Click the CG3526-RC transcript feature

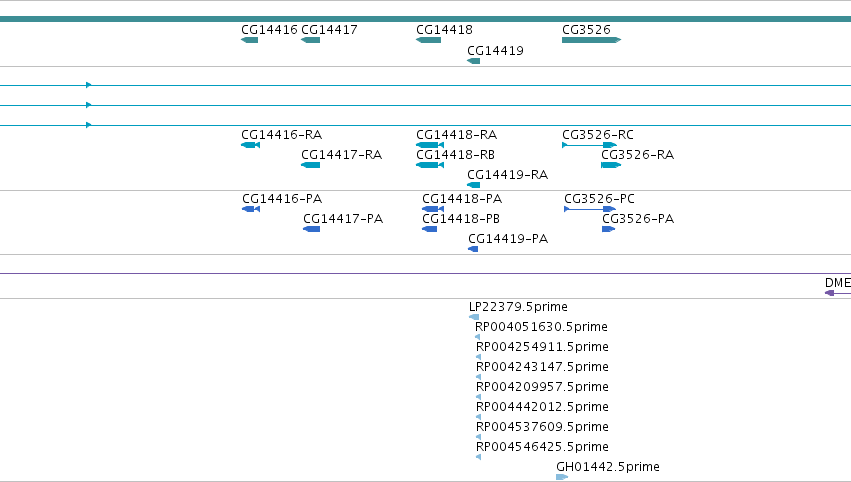tap(589, 145)
